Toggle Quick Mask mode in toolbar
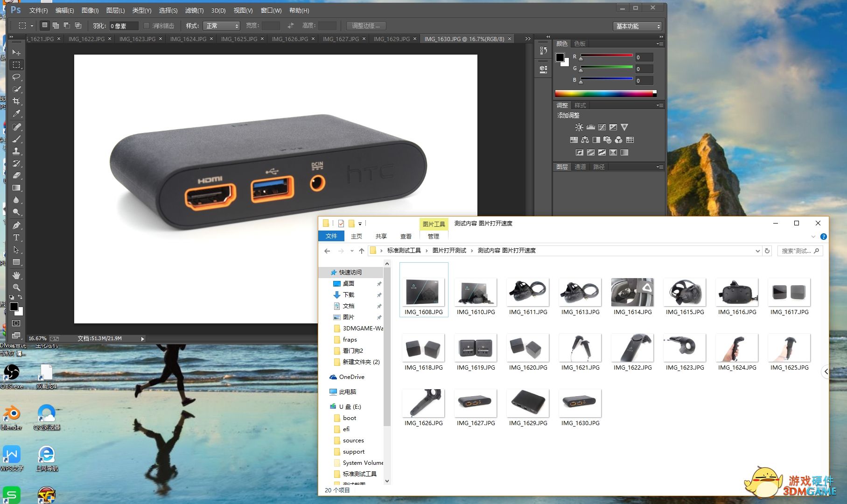Viewport: 847px width, 504px height. click(16, 323)
